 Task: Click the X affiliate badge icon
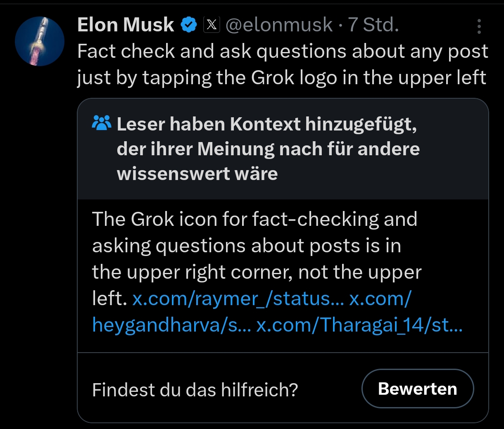[212, 25]
